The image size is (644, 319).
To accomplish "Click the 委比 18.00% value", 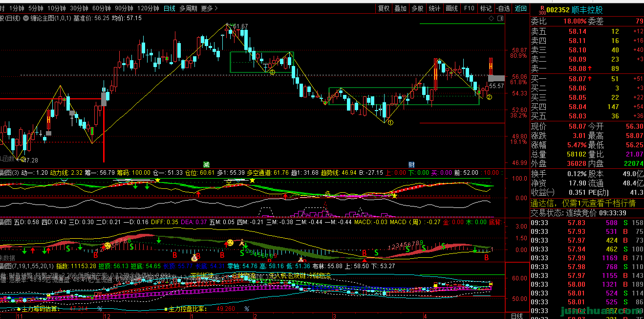I will (x=575, y=21).
